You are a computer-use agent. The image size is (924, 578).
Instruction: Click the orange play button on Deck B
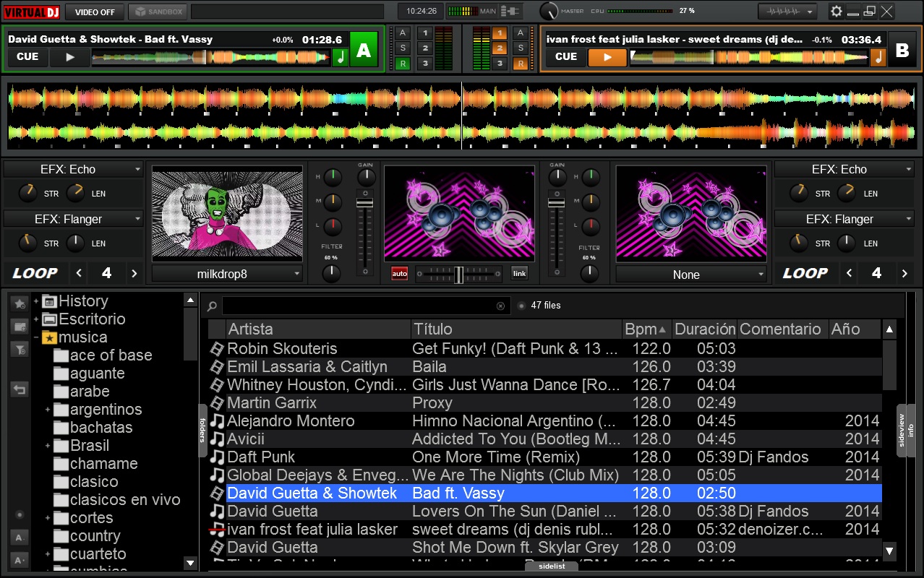[607, 57]
